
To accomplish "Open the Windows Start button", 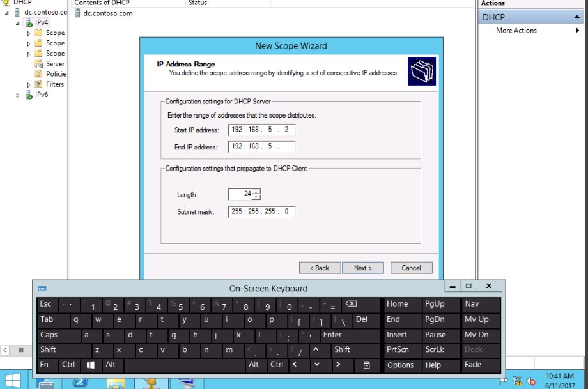I will point(12,380).
